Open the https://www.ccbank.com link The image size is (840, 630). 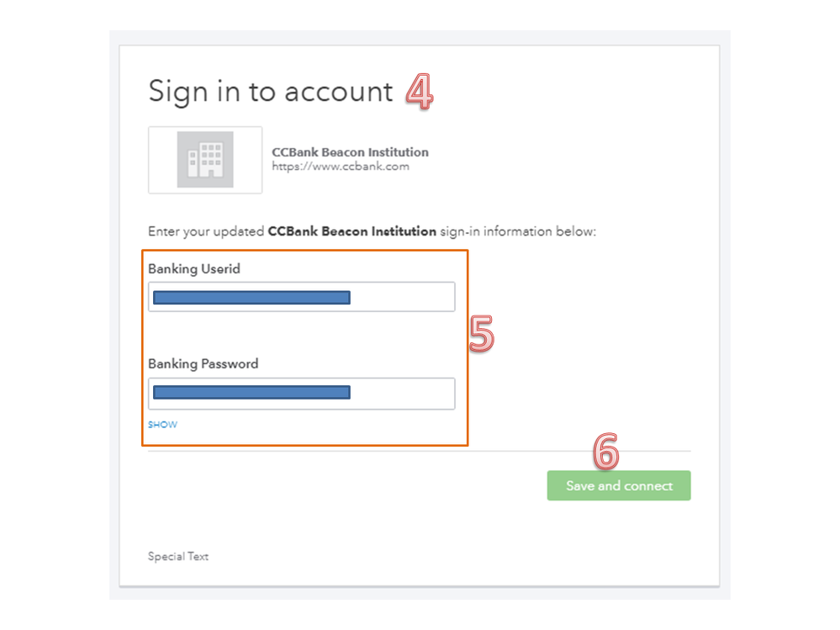[x=340, y=166]
